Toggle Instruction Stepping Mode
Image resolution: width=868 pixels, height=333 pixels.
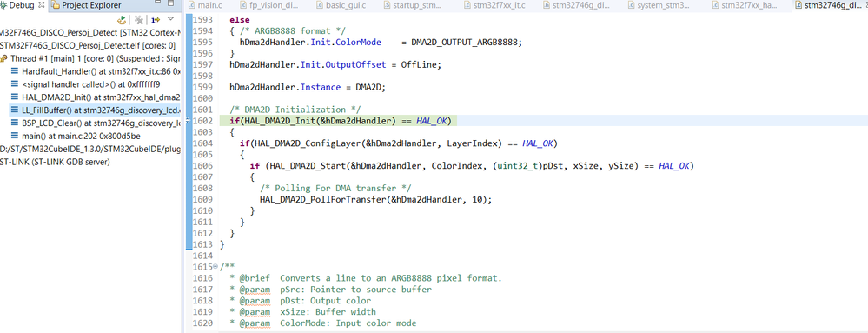click(156, 19)
